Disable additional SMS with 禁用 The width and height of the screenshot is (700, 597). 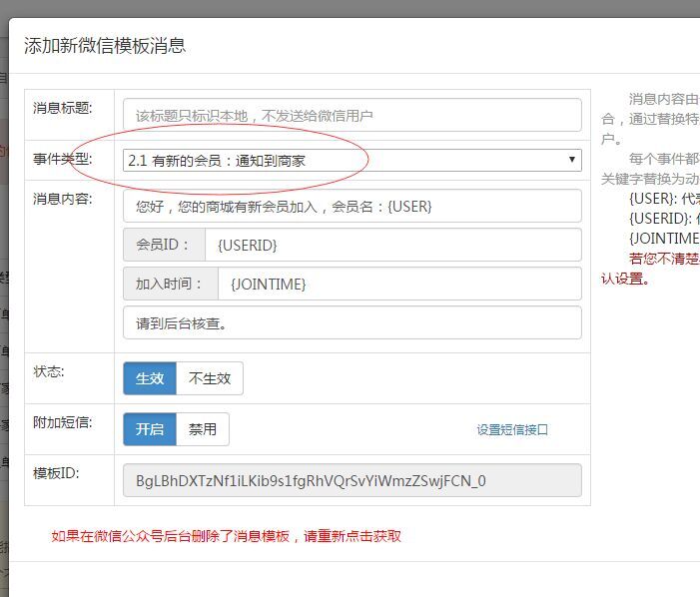(203, 429)
